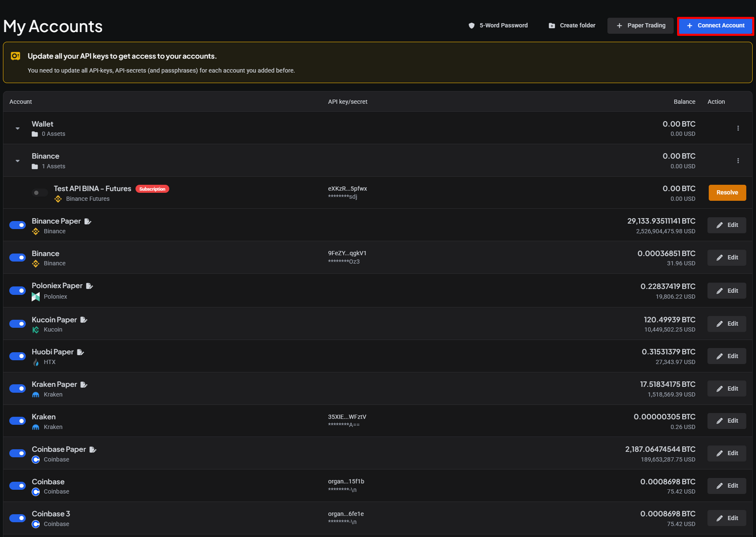Viewport: 756px width, 537px height.
Task: Click the key icon in the API warning banner
Action: [16, 56]
